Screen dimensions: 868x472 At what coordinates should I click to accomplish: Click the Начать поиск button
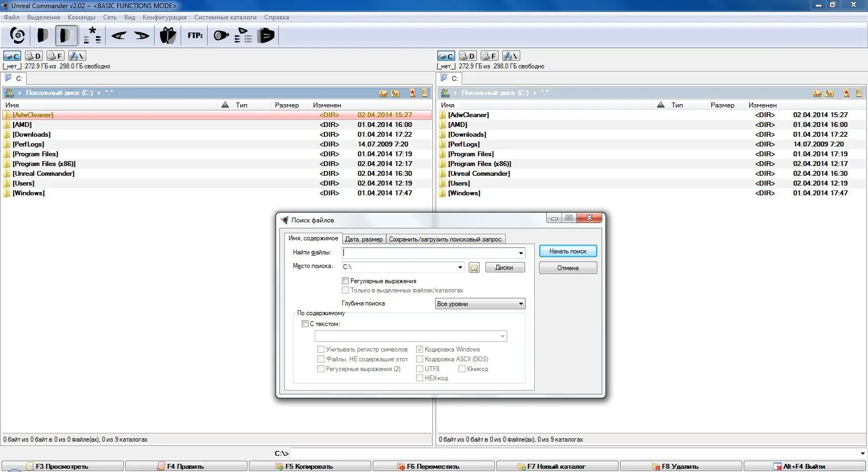click(x=568, y=251)
